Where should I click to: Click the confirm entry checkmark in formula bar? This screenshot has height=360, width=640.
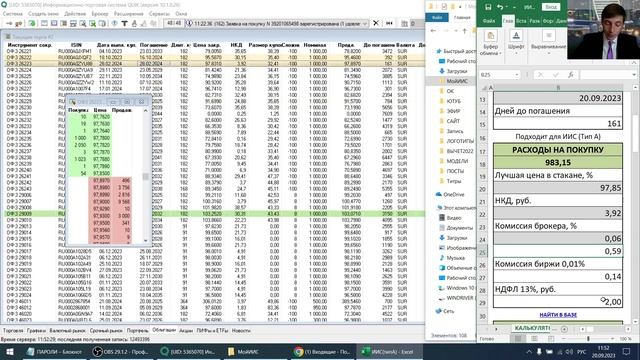click(x=556, y=75)
